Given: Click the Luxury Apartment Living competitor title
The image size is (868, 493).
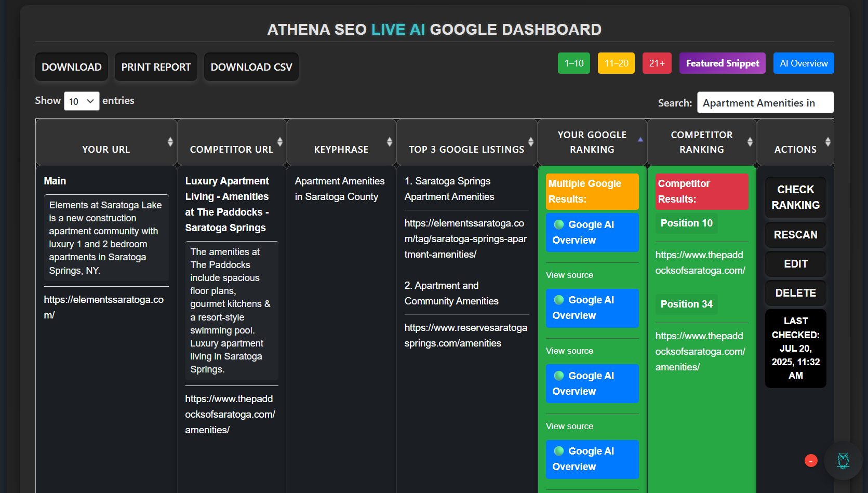Looking at the screenshot, I should click(228, 204).
